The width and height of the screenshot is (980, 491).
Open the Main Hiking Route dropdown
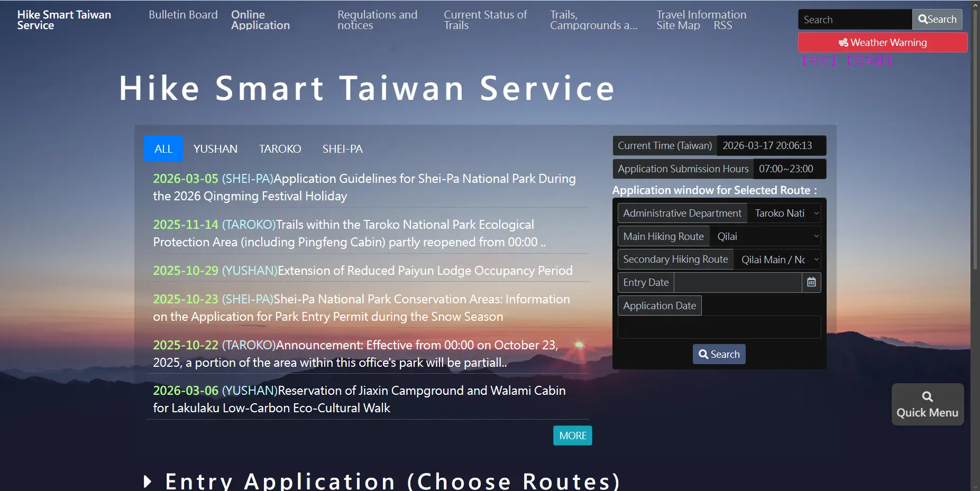pos(765,236)
